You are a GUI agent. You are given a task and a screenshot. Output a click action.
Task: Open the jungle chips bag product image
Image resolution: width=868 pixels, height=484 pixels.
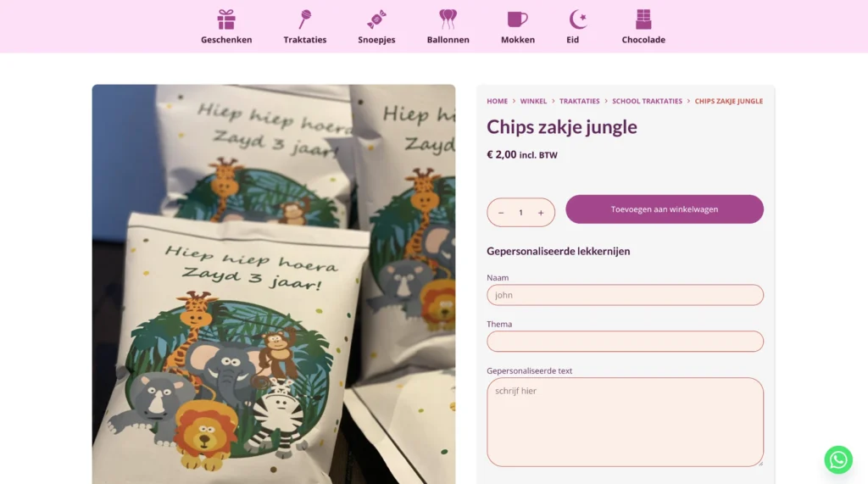point(274,284)
